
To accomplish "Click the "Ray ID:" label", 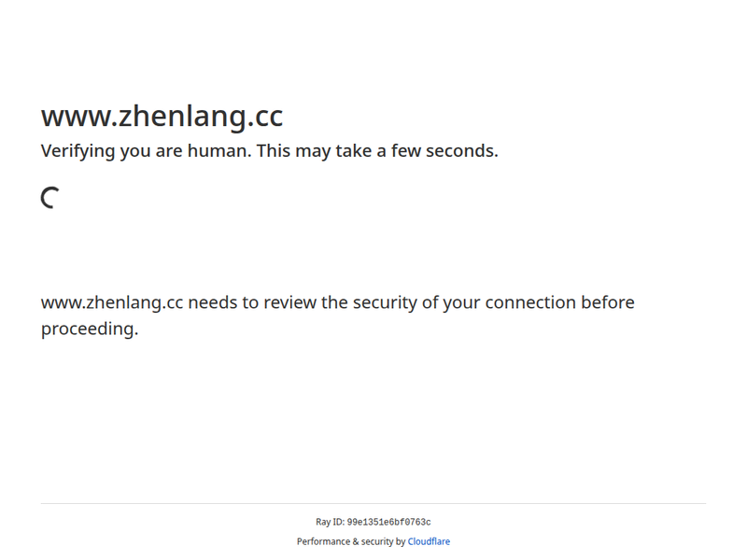I will tap(330, 523).
